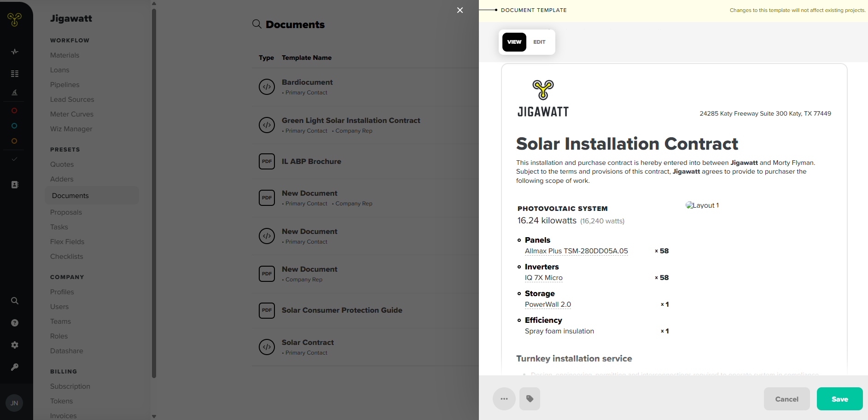Click the tag icon button
Viewport: 868px width, 420px height.
(530, 399)
